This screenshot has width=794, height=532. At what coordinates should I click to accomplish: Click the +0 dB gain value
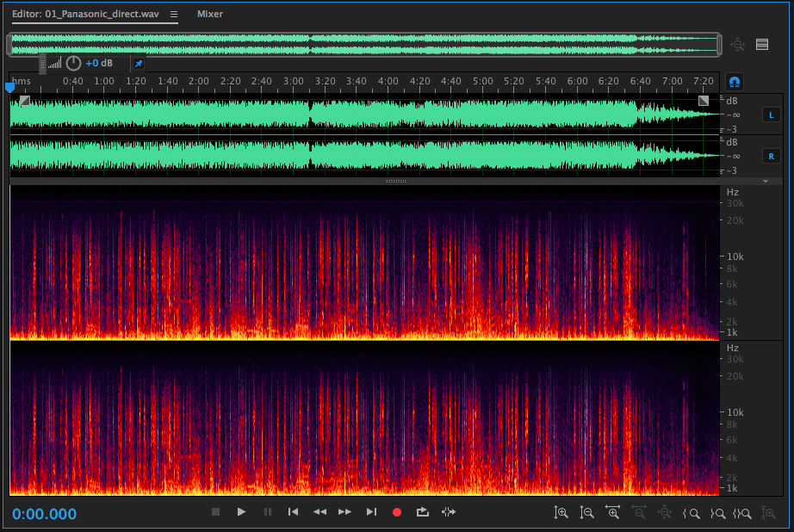click(99, 64)
